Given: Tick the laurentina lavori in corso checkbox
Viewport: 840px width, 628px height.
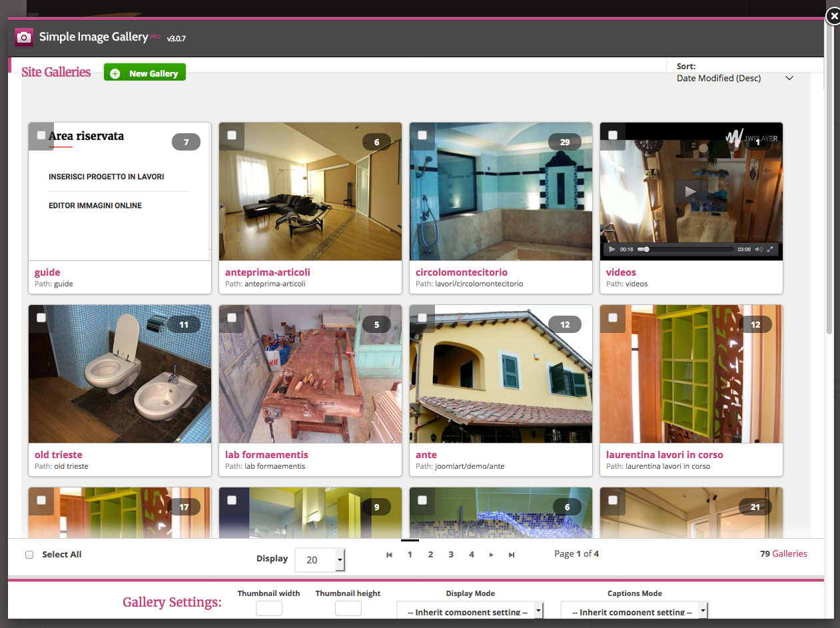Looking at the screenshot, I should [613, 318].
